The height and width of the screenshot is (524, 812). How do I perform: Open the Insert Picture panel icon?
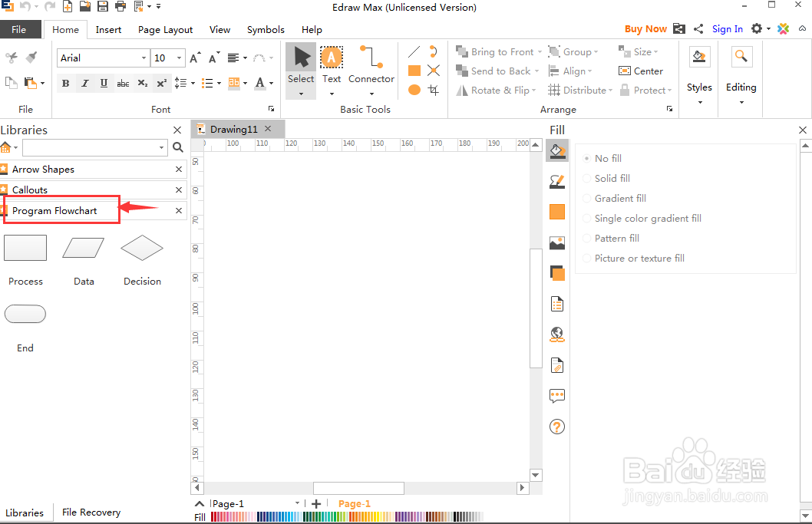pyautogui.click(x=557, y=242)
